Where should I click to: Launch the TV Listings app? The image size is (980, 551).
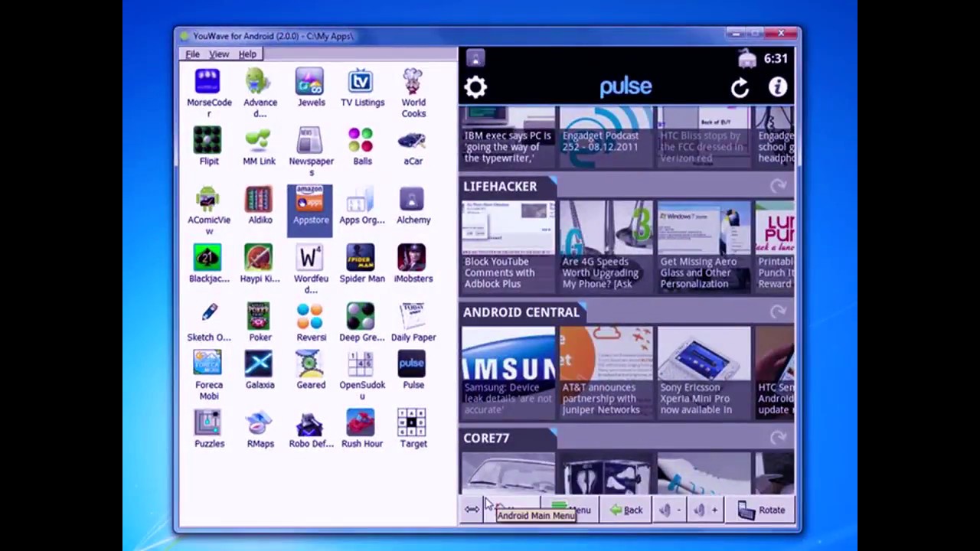click(x=361, y=82)
